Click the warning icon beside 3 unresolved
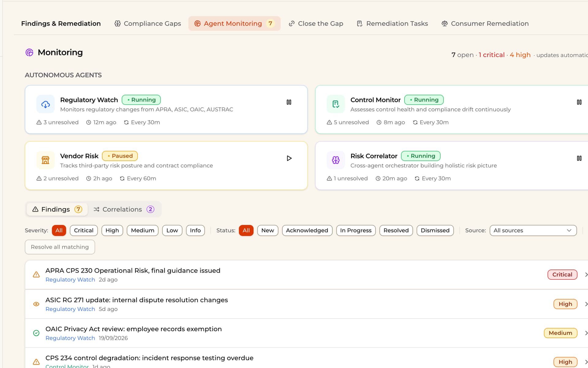The height and width of the screenshot is (368, 588). point(39,122)
